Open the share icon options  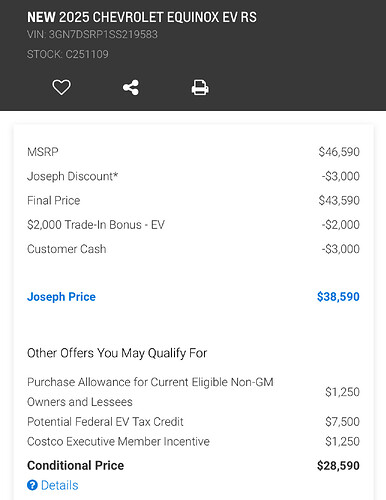(131, 88)
